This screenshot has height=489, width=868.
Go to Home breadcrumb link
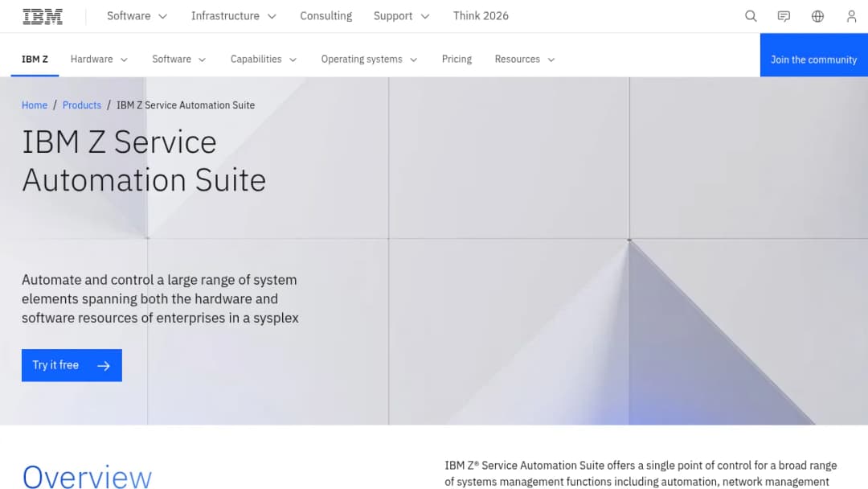pyautogui.click(x=35, y=105)
